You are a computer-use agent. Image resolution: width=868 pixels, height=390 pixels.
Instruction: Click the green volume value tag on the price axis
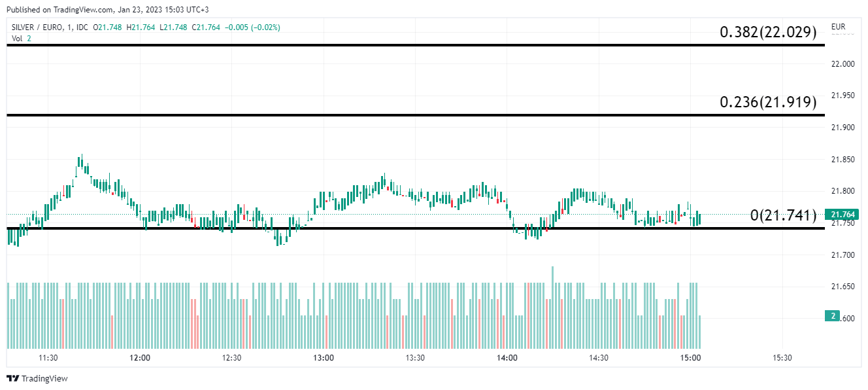[x=833, y=316]
